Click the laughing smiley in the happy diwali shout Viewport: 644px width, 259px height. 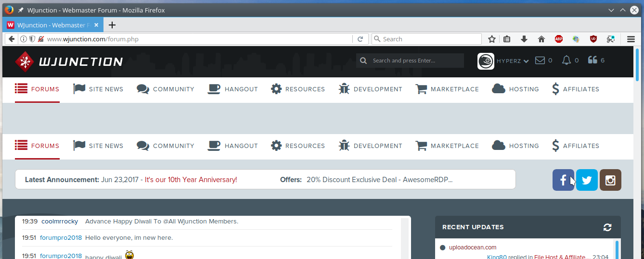tap(129, 255)
